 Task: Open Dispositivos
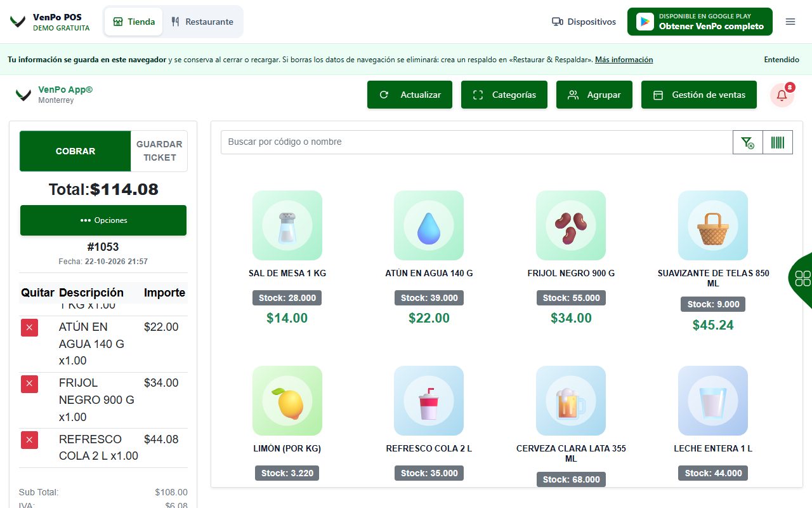pyautogui.click(x=584, y=22)
